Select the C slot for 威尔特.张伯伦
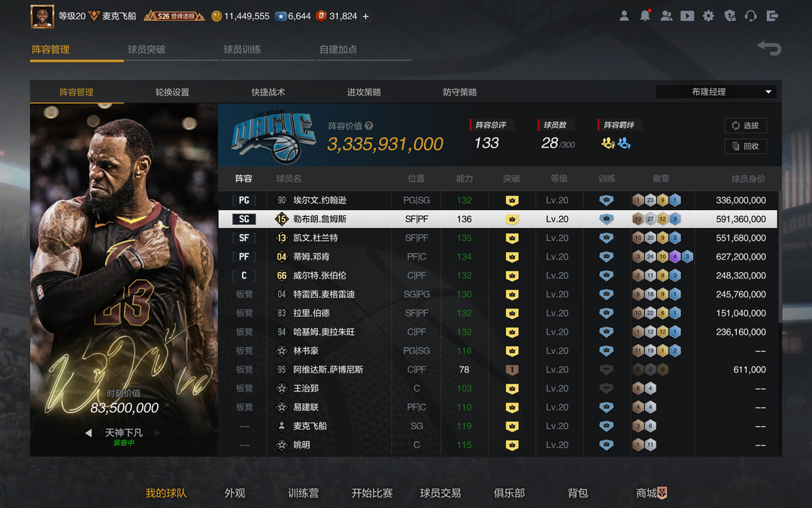812x508 pixels. coord(244,275)
